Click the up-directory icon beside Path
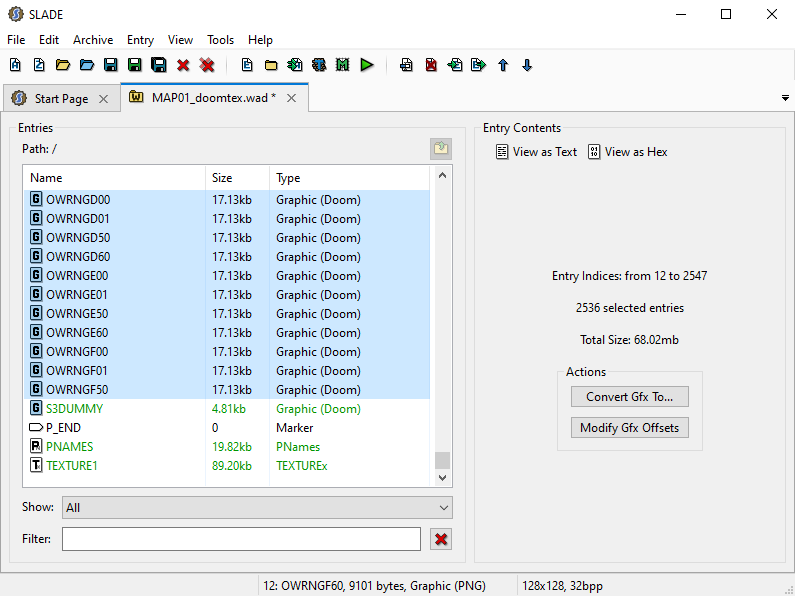This screenshot has width=795, height=596. [x=441, y=149]
